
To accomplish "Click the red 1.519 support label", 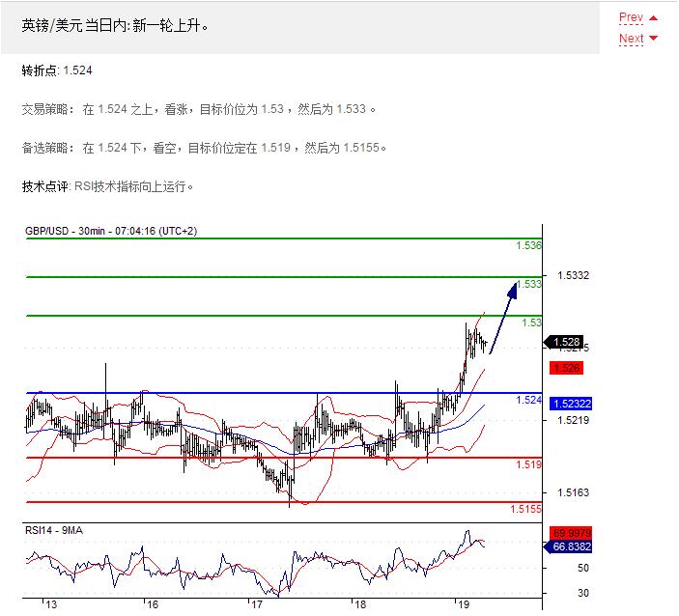I will tap(528, 464).
